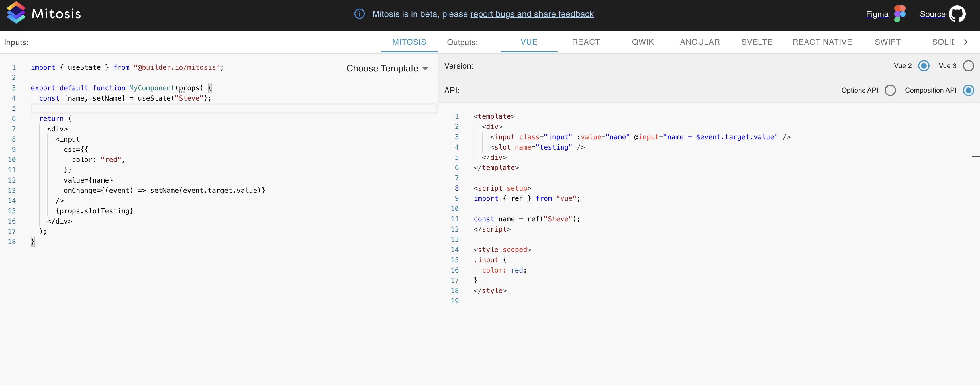Select the ANGULAR output tab

point(700,42)
